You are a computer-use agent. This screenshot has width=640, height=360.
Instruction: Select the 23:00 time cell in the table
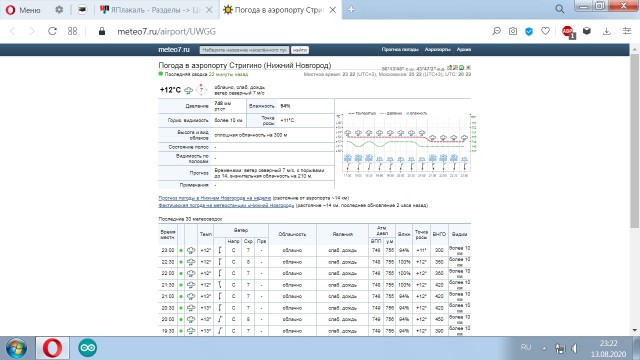168,250
